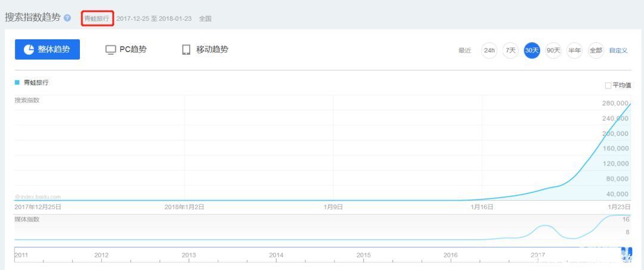This screenshot has height=270, width=644.
Task: Select the 整体趋势 tab
Action: (47, 49)
